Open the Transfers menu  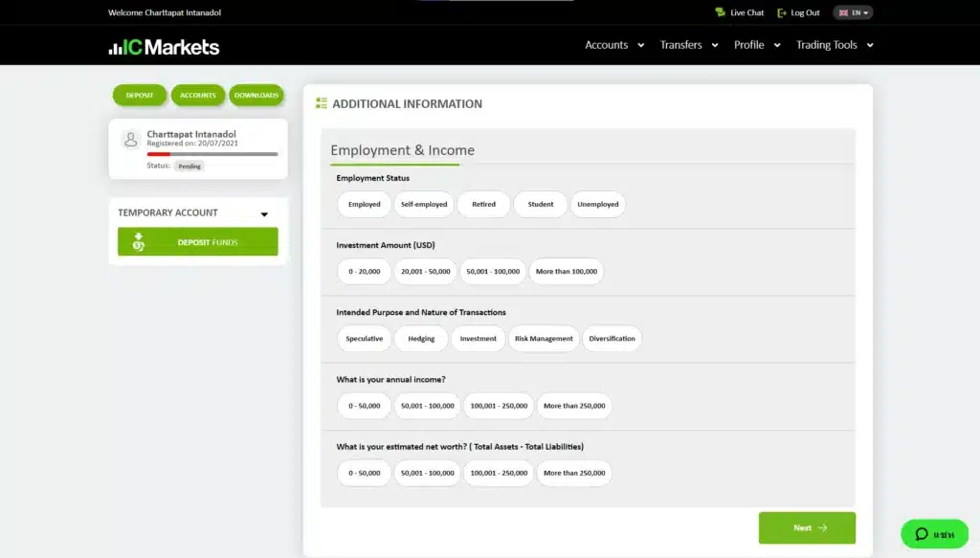click(688, 45)
